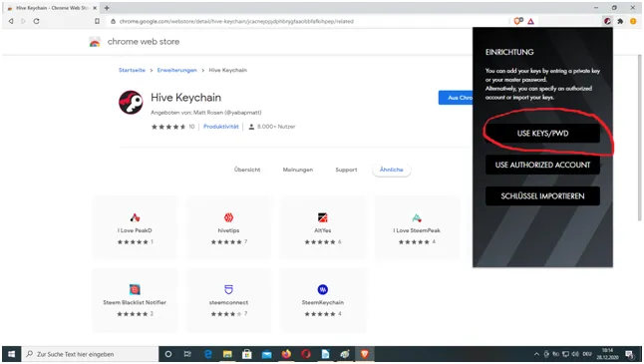This screenshot has width=644, height=364.
Task: Open the I Love SteemPeak extension card
Action: click(x=417, y=228)
